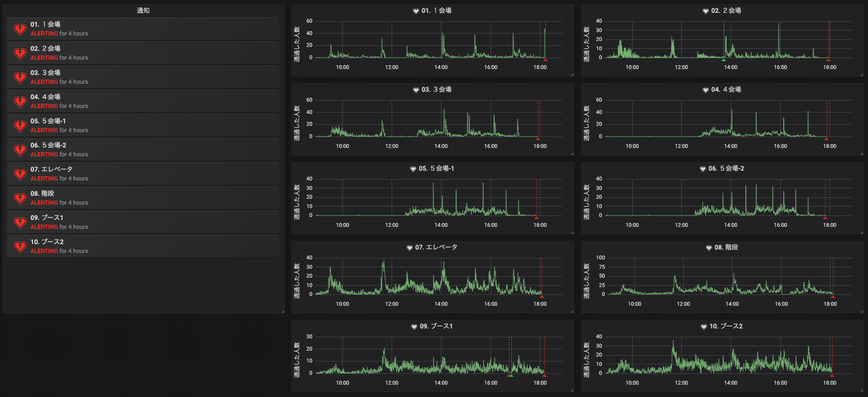Image resolution: width=868 pixels, height=397 pixels.
Task: Click heart icon in 09. ブース1 graph title
Action: coord(414,326)
